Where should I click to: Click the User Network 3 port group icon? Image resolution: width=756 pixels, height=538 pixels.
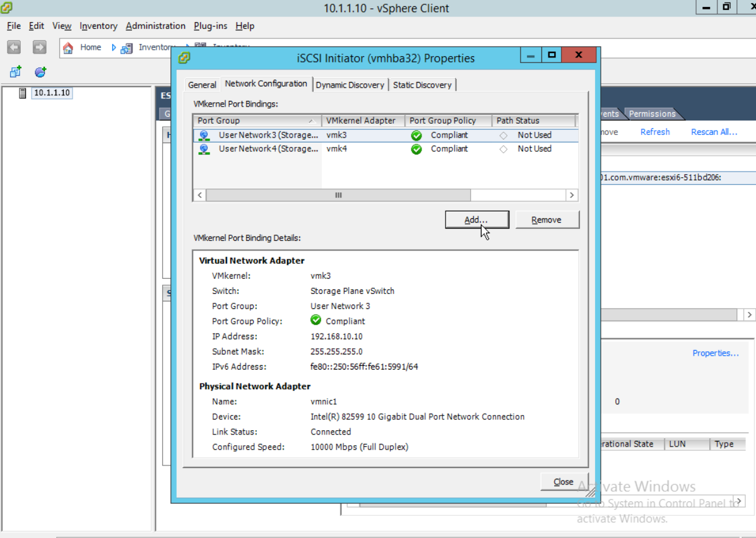point(203,134)
